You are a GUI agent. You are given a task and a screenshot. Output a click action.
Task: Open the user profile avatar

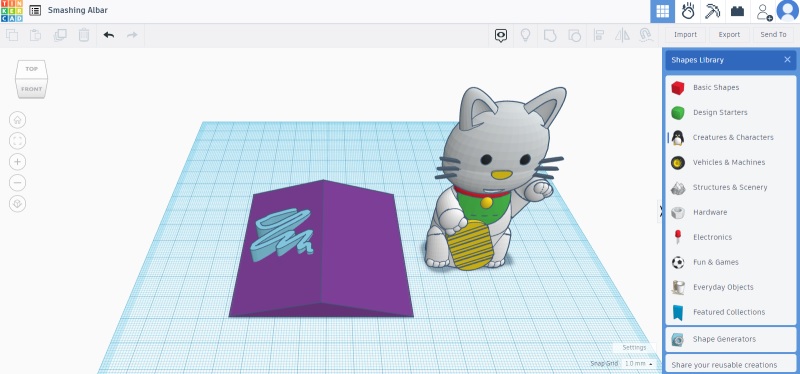pyautogui.click(x=788, y=11)
